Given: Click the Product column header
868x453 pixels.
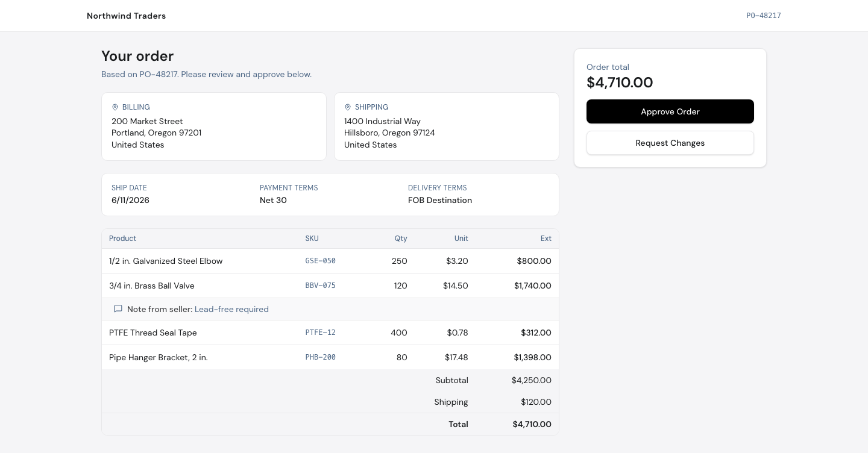Looking at the screenshot, I should click(x=122, y=239).
